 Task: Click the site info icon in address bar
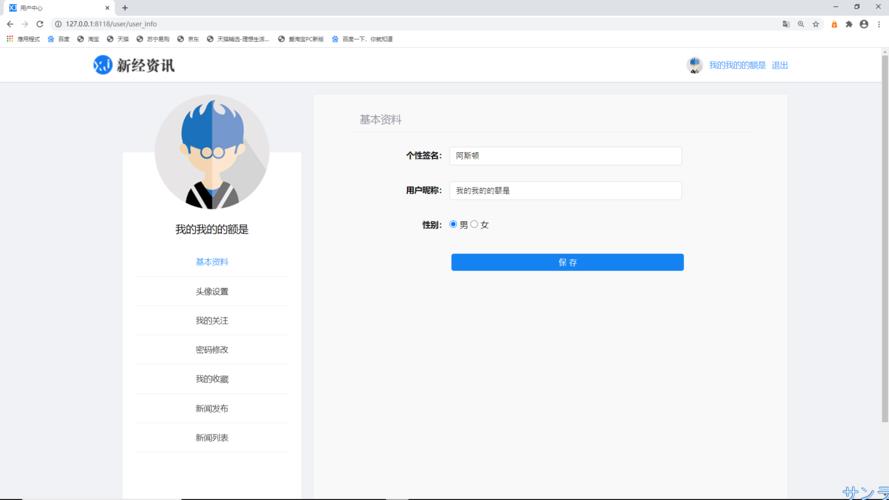pyautogui.click(x=58, y=24)
